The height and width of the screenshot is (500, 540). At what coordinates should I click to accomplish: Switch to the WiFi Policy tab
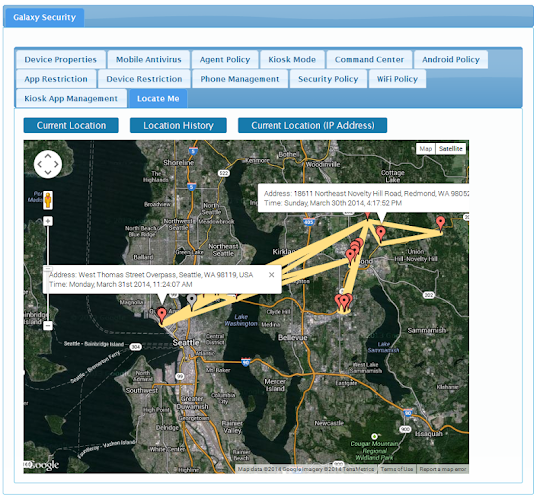[397, 79]
